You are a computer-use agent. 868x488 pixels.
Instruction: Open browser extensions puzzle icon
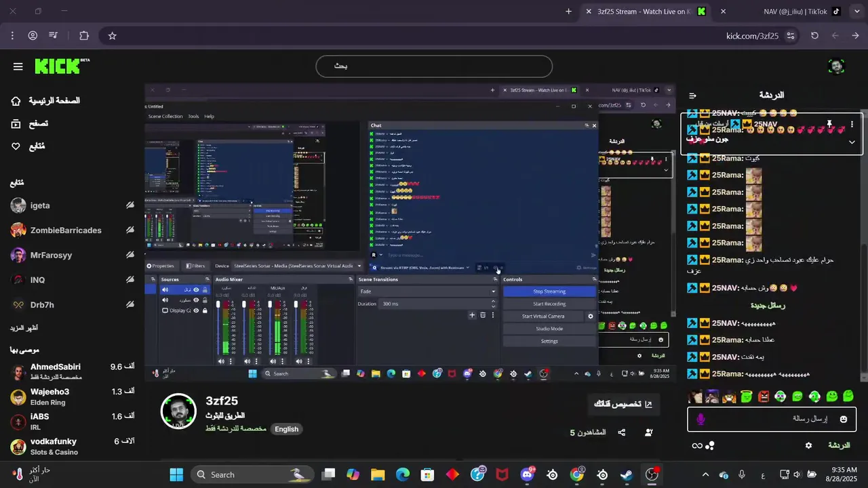point(84,36)
